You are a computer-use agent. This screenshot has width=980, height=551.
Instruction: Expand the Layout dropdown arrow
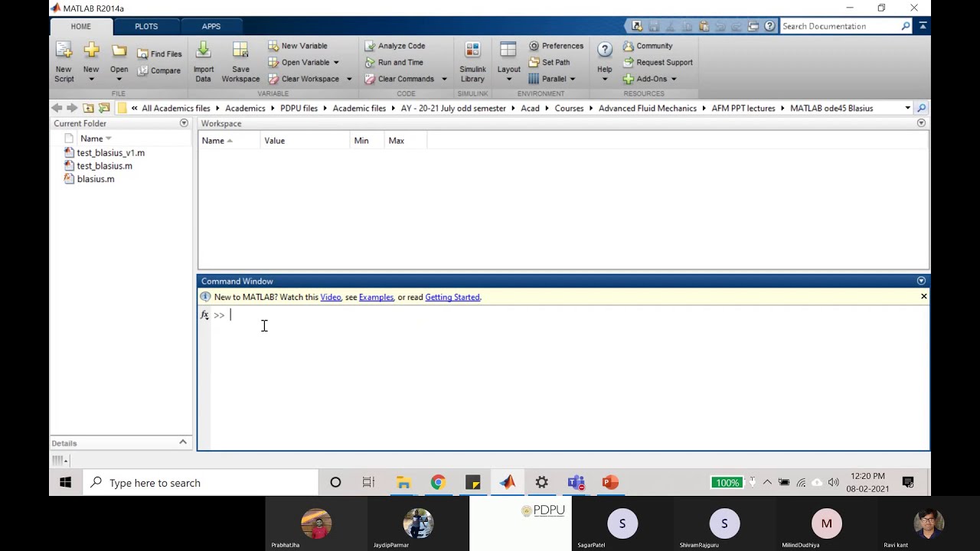point(508,79)
